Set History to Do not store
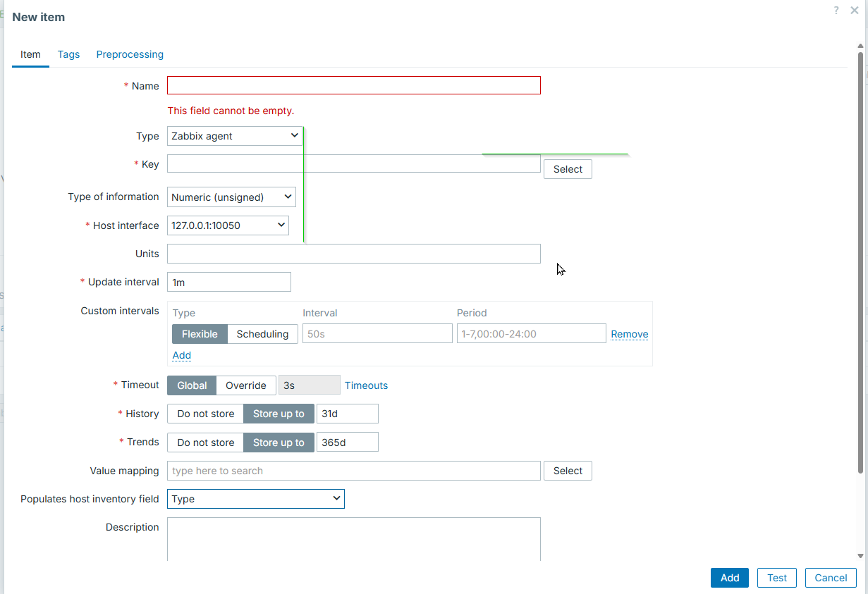This screenshot has height=594, width=868. [x=205, y=414]
